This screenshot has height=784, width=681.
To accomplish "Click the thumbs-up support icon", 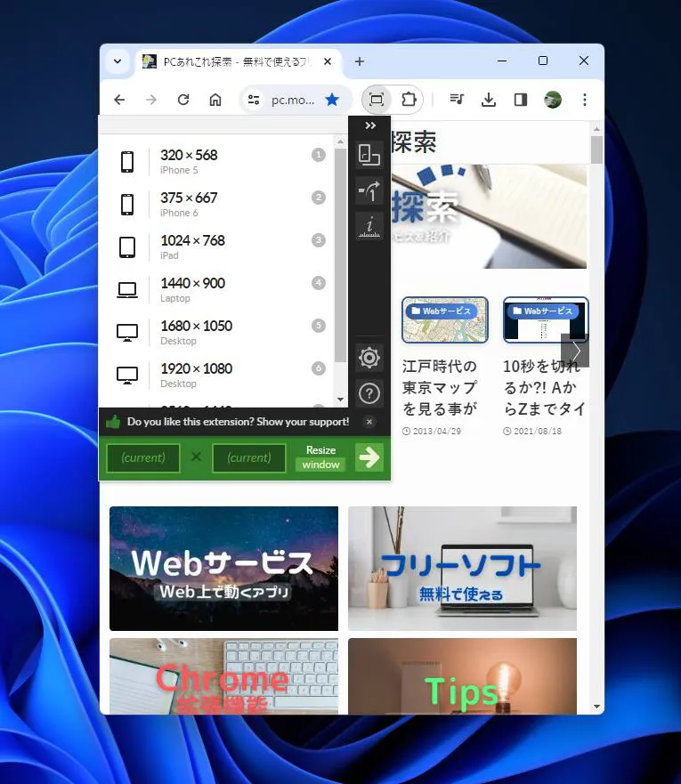I will tap(113, 422).
